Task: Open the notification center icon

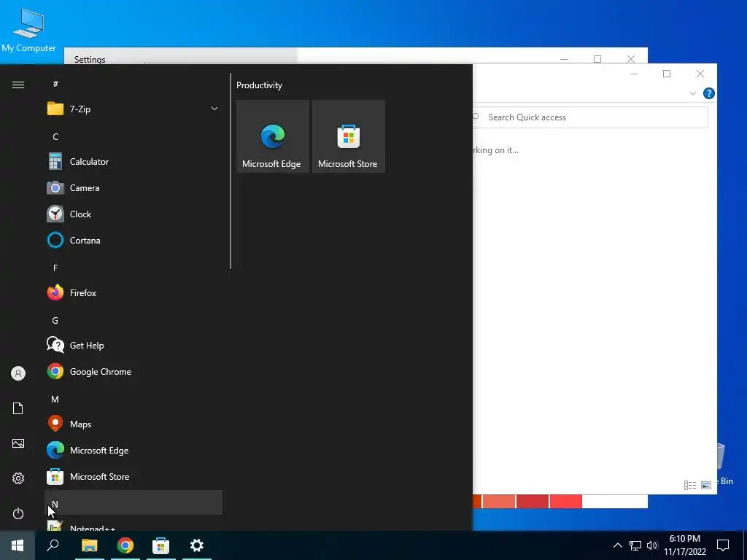Action: coord(723,545)
